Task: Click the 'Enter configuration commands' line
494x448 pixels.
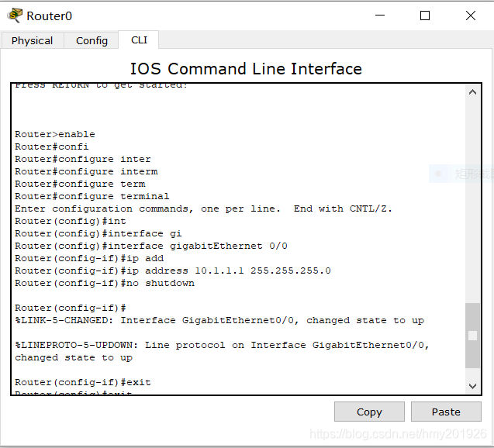Action: (x=203, y=208)
